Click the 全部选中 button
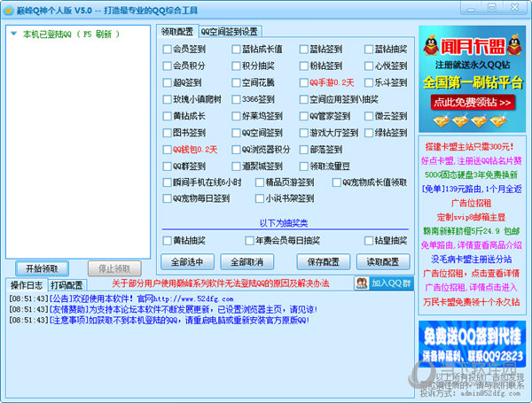 187,261
